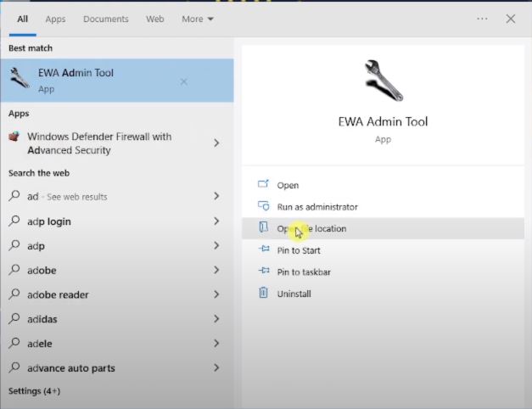The image size is (532, 409).
Task: Click the search icon beside 'advance auto parts'
Action: pyautogui.click(x=14, y=367)
